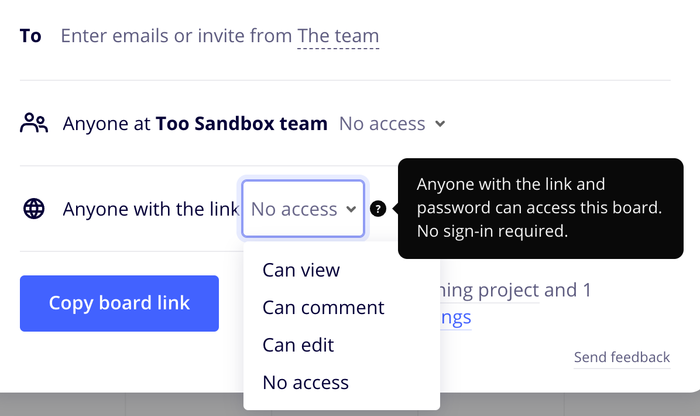Click the "Anyone at Too Sandbox team" label

click(195, 124)
